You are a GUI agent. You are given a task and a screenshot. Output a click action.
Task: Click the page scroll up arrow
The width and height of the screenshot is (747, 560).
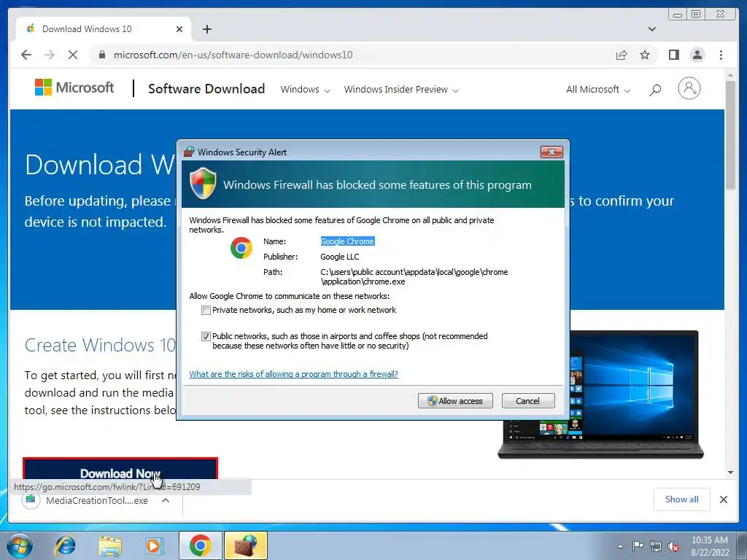pyautogui.click(x=730, y=75)
